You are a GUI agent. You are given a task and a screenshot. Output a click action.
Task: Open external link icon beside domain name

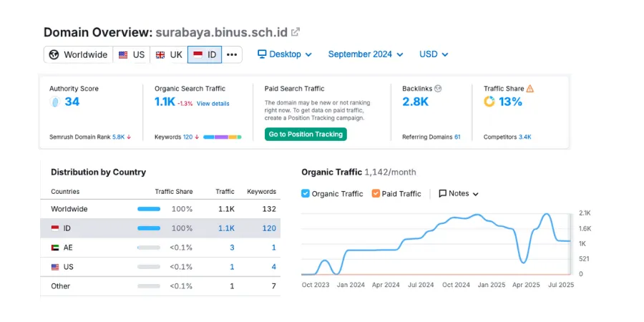[x=296, y=32]
